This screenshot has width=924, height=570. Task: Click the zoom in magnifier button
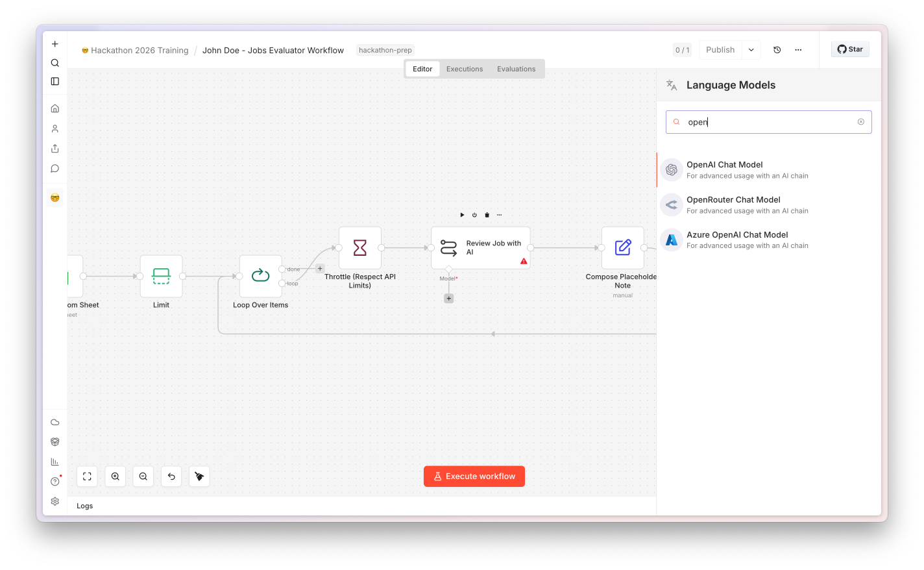click(115, 477)
